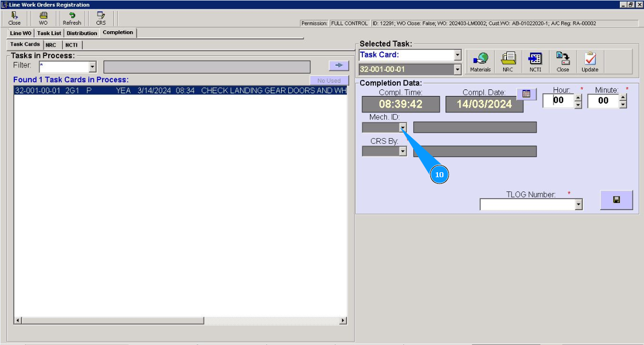
Task: Click the Compl. Time 08:39:42 display
Action: (401, 104)
